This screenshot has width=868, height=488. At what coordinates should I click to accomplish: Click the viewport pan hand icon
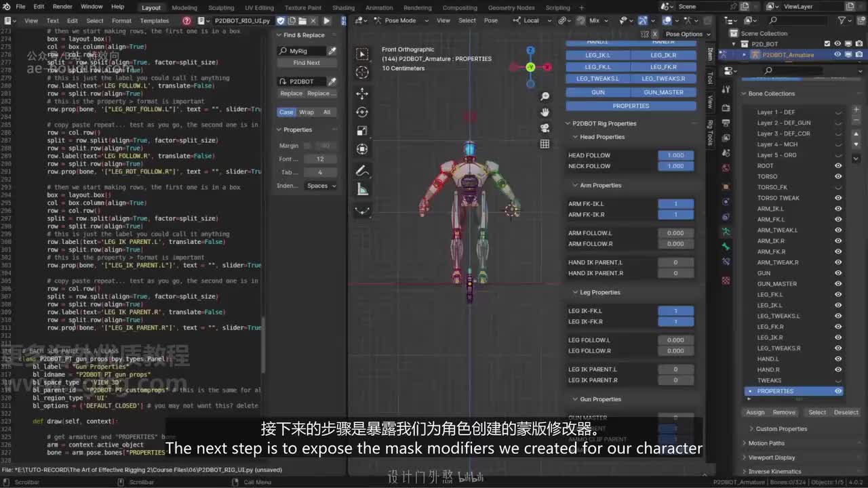point(545,113)
